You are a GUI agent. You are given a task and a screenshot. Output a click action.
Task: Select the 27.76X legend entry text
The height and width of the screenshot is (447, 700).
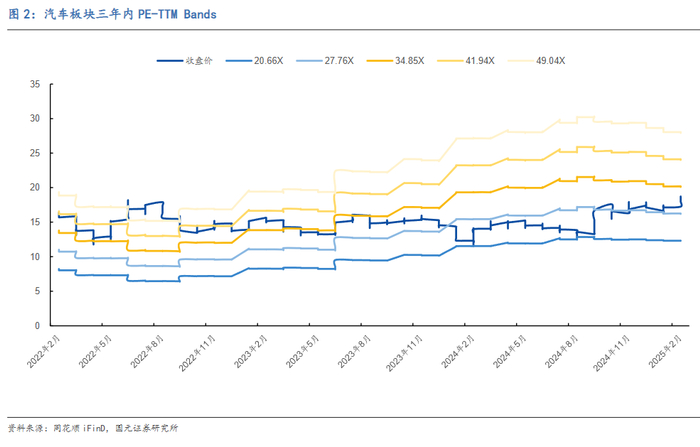[x=338, y=61]
